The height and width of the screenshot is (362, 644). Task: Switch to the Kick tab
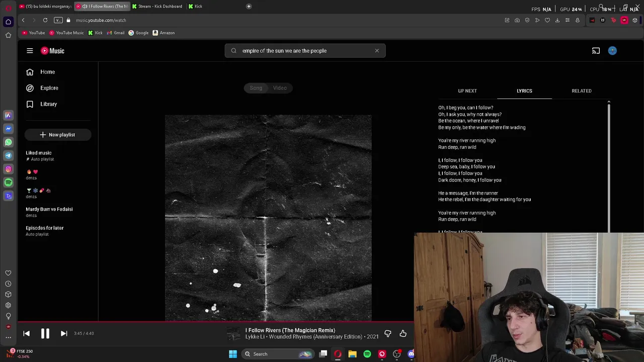click(196, 7)
